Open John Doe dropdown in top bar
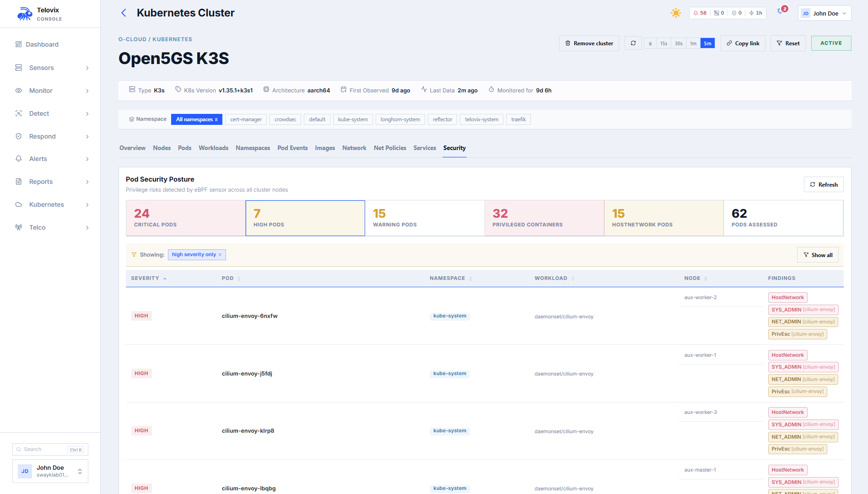This screenshot has width=868, height=494. point(825,13)
